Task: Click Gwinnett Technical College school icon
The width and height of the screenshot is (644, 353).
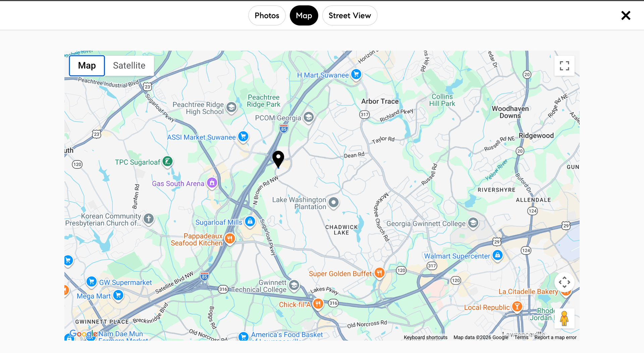Action: click(294, 286)
